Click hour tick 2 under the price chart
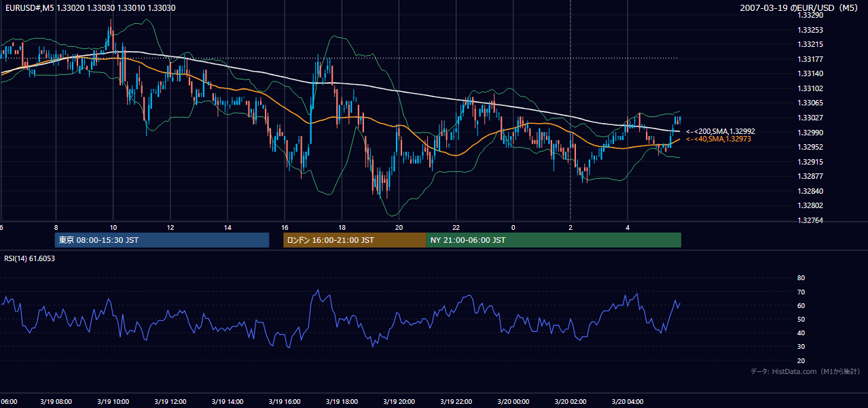The image size is (868, 408). coord(571,228)
